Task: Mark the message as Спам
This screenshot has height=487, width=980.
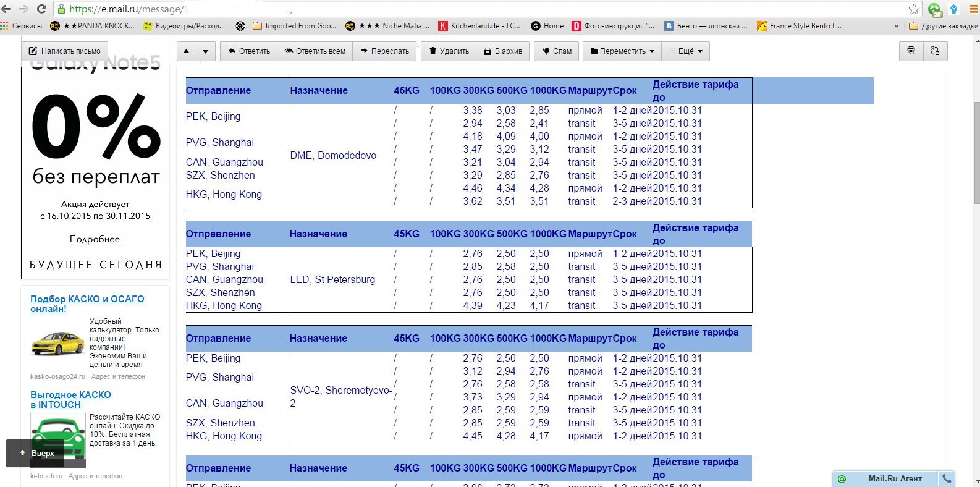Action: pos(557,51)
